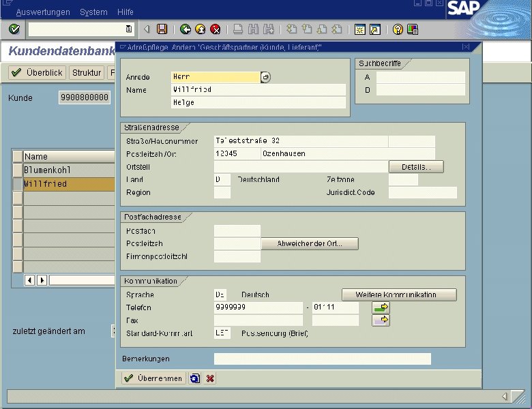Click the green Enter checkmark icon

(x=14, y=29)
